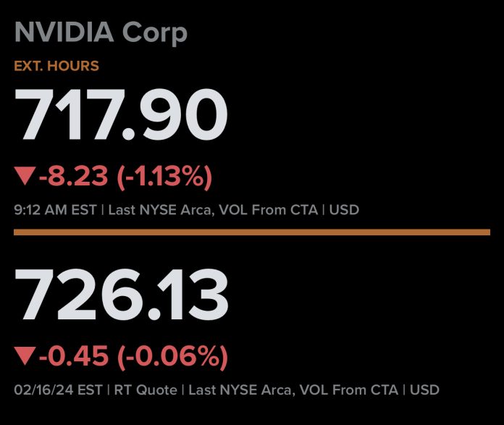Click the red down arrow beside -8.23
This screenshot has height=425, width=504.
25,176
